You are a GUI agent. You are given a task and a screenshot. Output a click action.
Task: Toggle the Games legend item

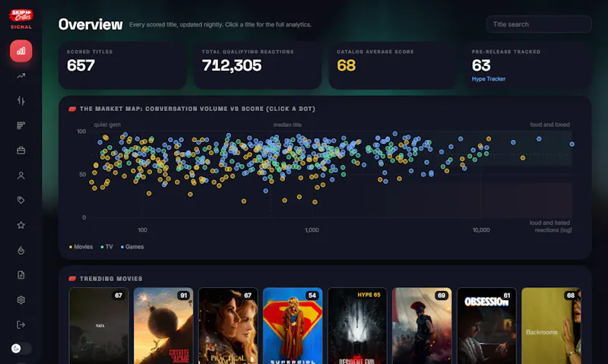131,247
